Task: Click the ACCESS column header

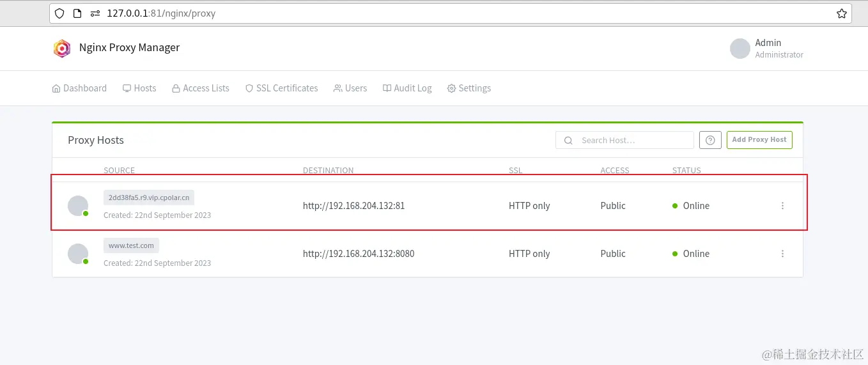Action: tap(615, 171)
